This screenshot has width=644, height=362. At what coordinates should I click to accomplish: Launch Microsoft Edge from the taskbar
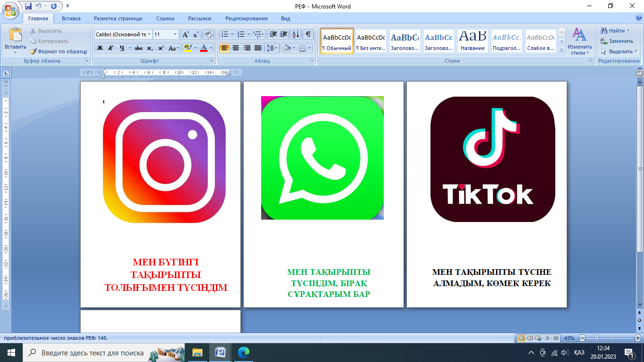243,353
